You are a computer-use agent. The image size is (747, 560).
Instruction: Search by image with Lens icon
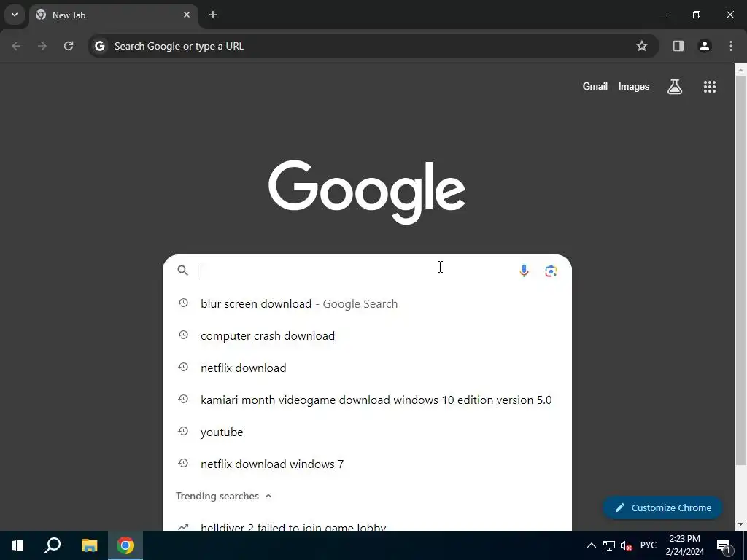551,271
